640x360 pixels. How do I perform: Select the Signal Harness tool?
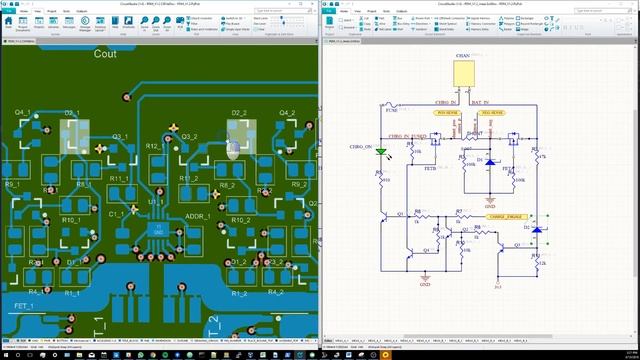[x=478, y=18]
